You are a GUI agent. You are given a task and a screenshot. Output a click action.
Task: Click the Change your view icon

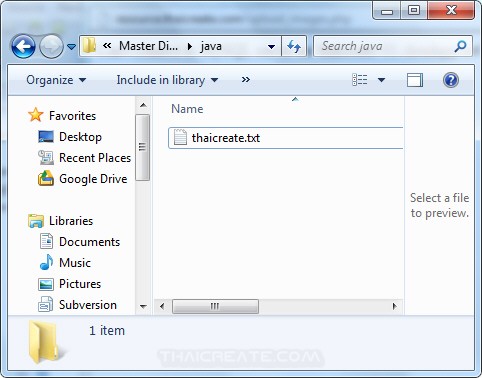click(x=360, y=80)
